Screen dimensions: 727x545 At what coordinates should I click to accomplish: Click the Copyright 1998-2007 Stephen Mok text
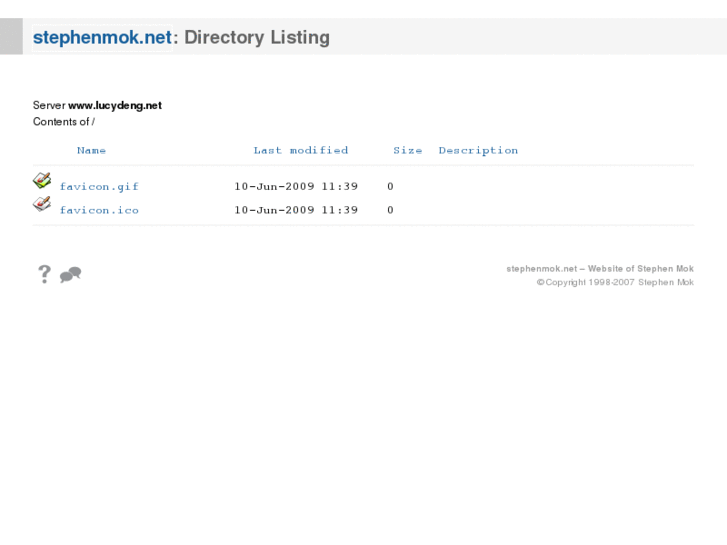(615, 283)
